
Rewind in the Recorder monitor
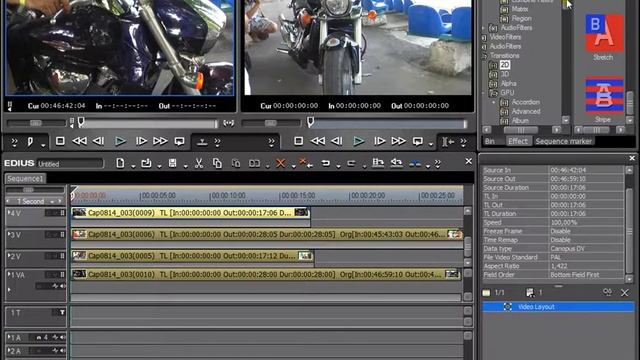tap(318, 141)
